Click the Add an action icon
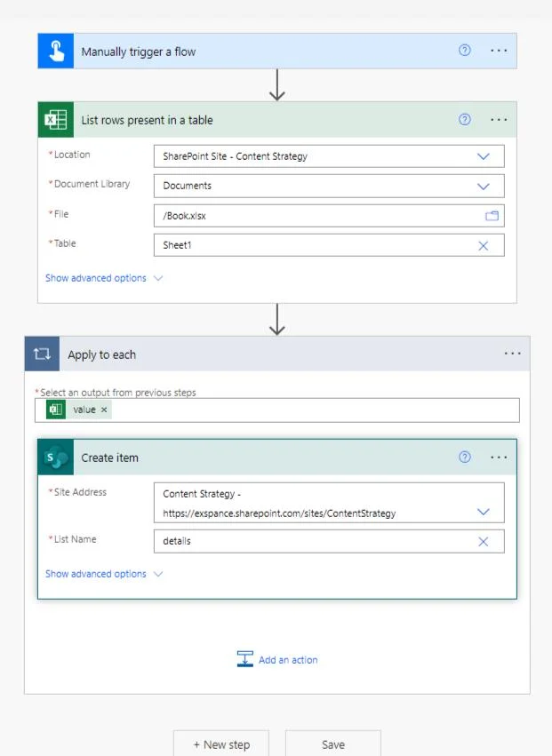Screen dimensions: 552x756 click(x=245, y=659)
